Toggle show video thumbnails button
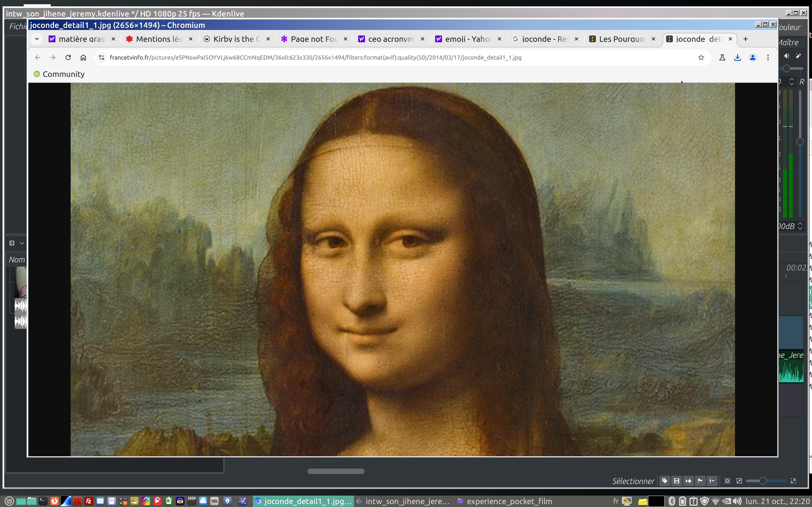Screen dimensions: 812x507 point(676,481)
